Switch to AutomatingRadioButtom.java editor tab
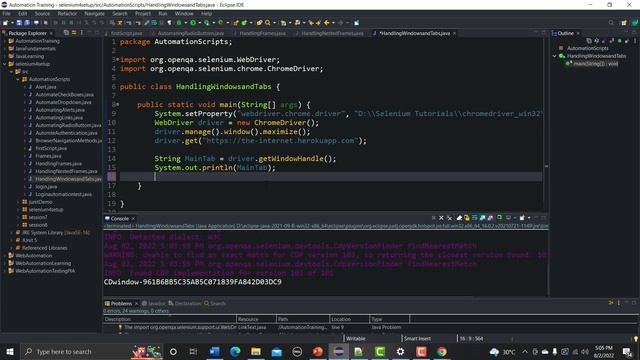640x360 pixels. [x=190, y=33]
